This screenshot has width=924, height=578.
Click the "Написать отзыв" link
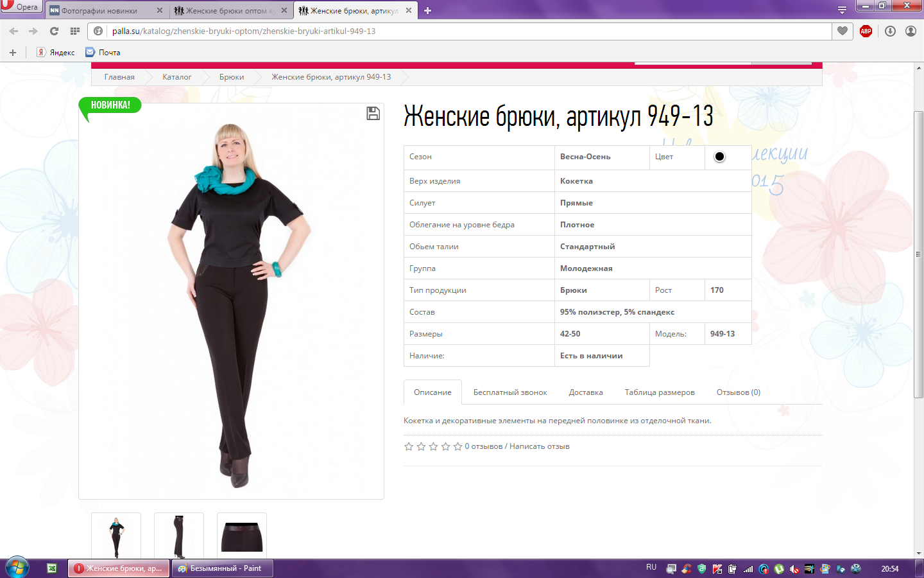540,446
